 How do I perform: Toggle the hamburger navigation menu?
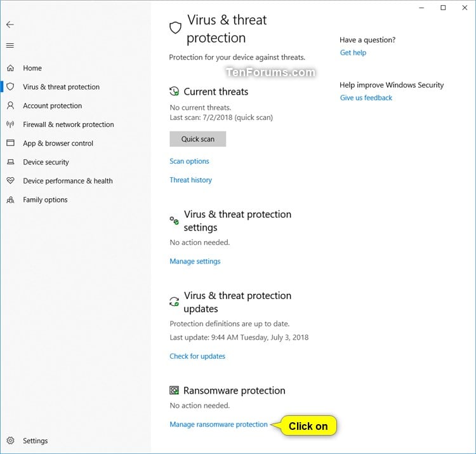(10, 46)
